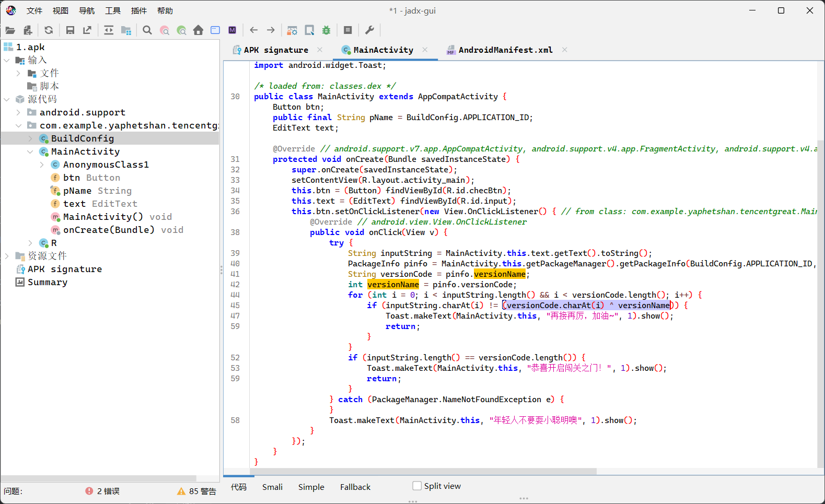Enable the Split view checkbox

point(417,486)
